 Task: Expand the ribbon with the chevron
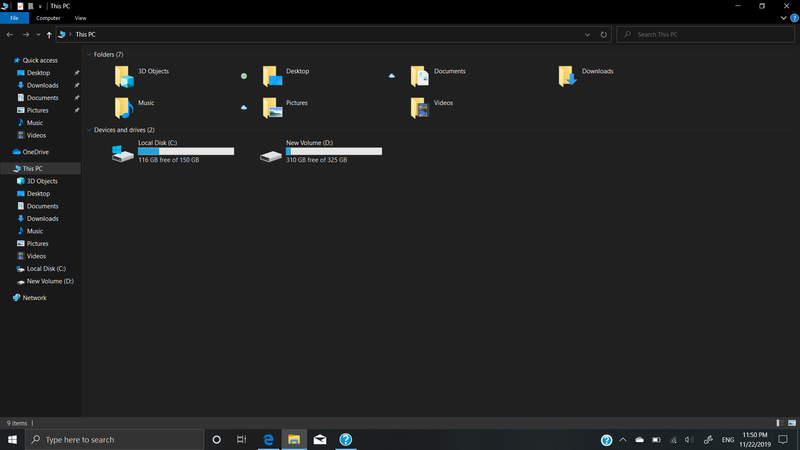point(784,18)
